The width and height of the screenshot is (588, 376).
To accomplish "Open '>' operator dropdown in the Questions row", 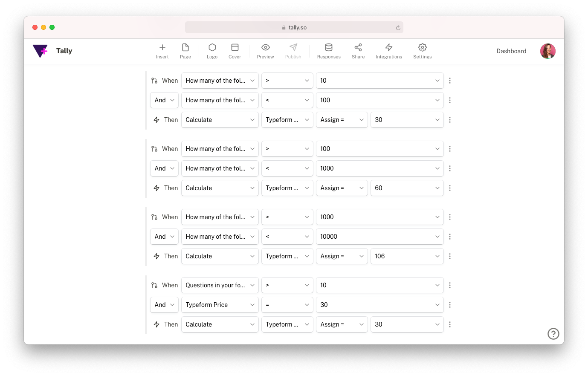I will (x=287, y=285).
